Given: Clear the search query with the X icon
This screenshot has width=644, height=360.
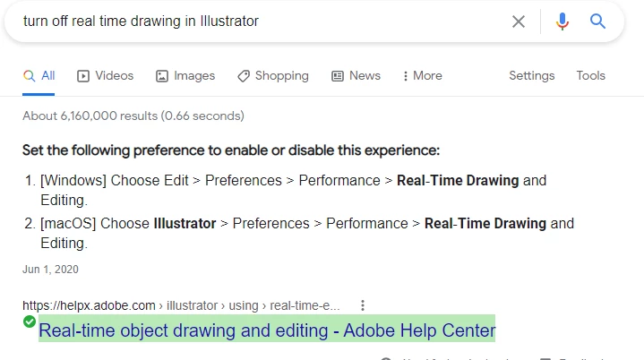Looking at the screenshot, I should point(519,21).
